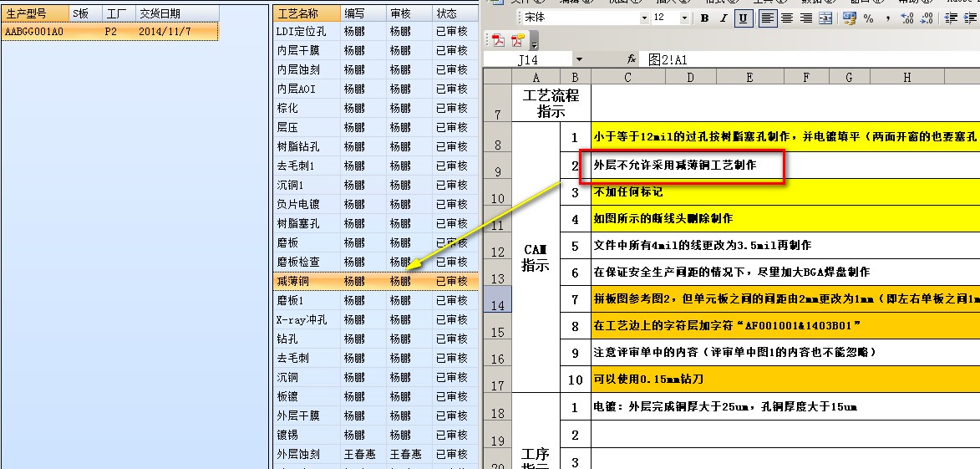
Task: Click the Decrease Indent icon
Action: click(x=951, y=18)
